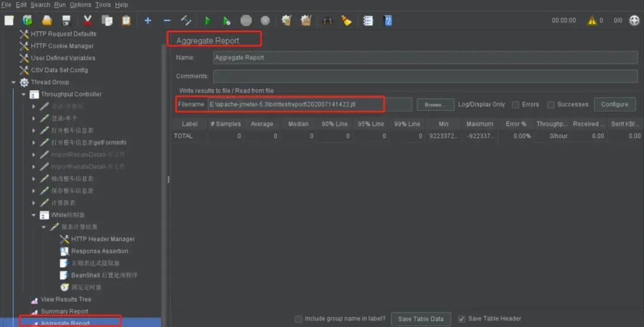Click Start no pauses icon
This screenshot has height=327, width=644.
tap(227, 20)
